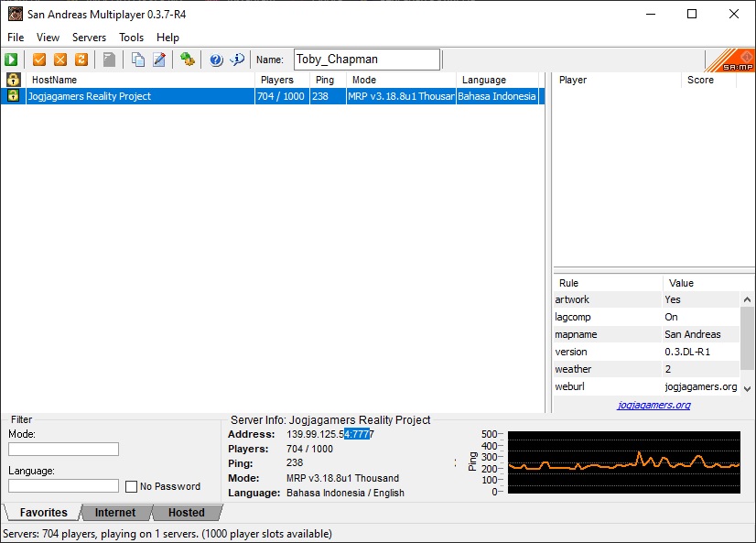Click the rules list scroll down arrow
This screenshot has width=756, height=543.
748,388
